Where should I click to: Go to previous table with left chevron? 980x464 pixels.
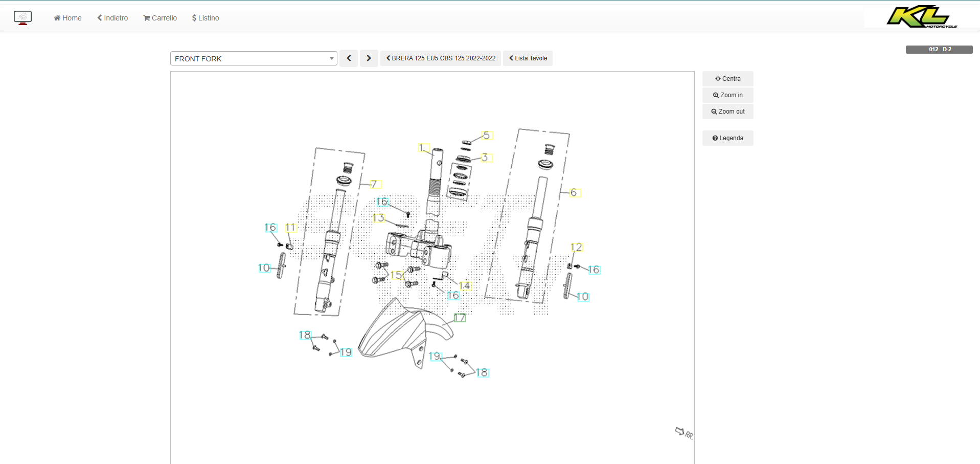pos(349,58)
